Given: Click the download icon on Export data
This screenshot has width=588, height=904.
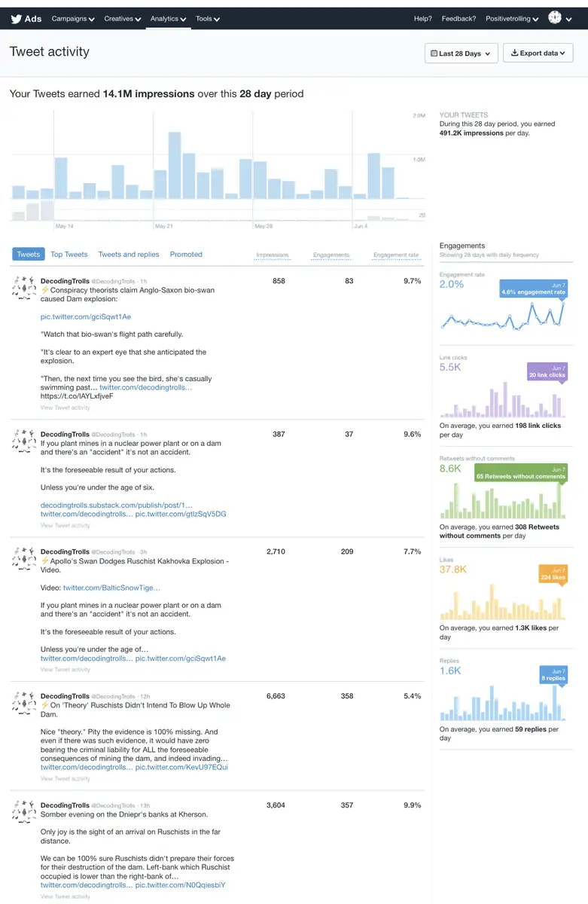Looking at the screenshot, I should [x=514, y=53].
